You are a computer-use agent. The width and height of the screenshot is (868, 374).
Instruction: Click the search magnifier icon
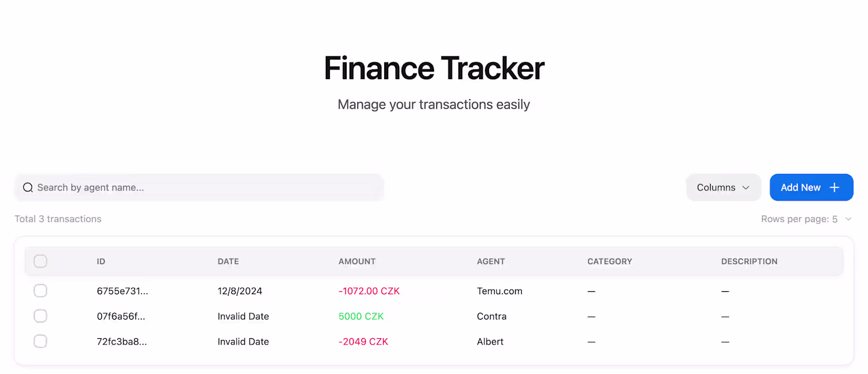click(x=28, y=187)
